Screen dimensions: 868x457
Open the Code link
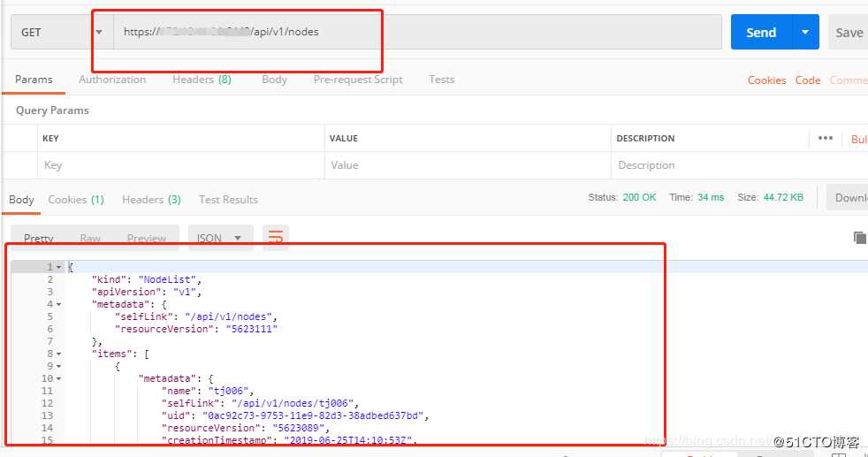(808, 80)
